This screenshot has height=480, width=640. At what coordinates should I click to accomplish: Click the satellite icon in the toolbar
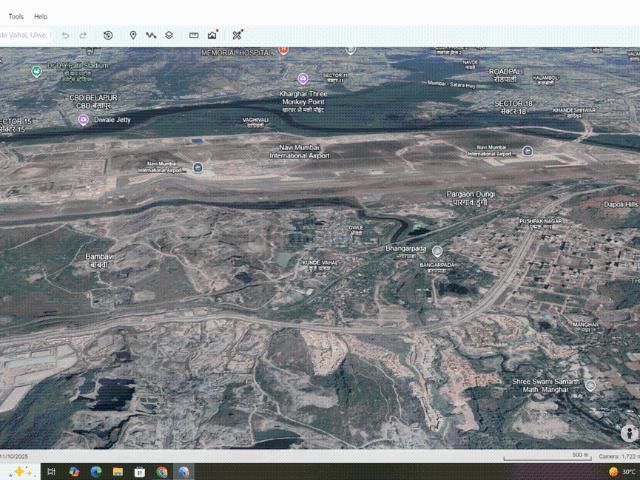pyautogui.click(x=237, y=35)
